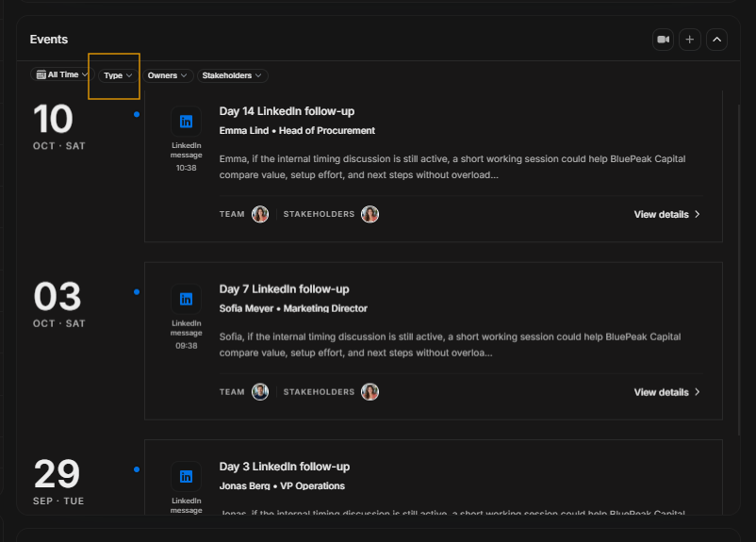Screen dimensions: 756x542
Task: Click stakeholder avatar on Day 7 follow-up card
Action: tap(370, 392)
